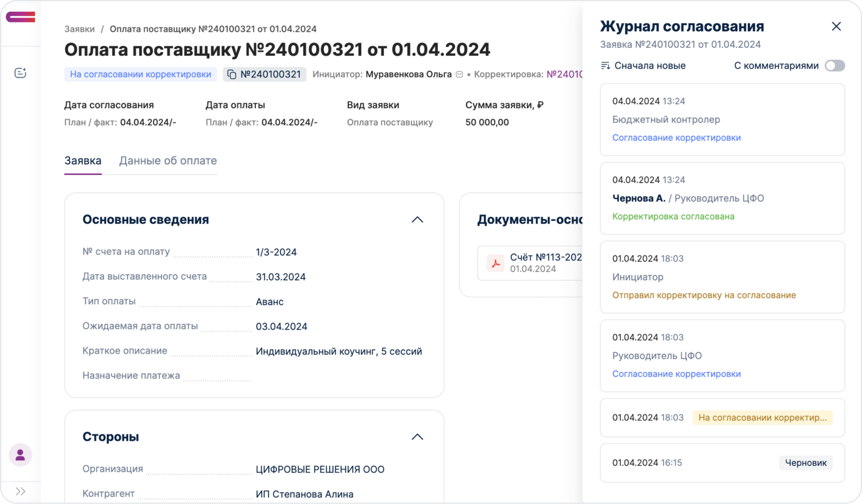The width and height of the screenshot is (862, 504).
Task: Toggle sort order Сначала новые
Action: [643, 66]
